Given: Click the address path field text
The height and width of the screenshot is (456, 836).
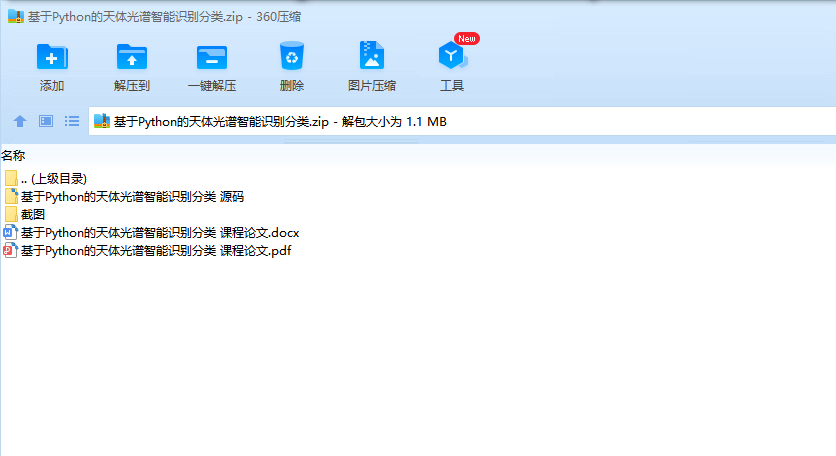Looking at the screenshot, I should point(280,122).
